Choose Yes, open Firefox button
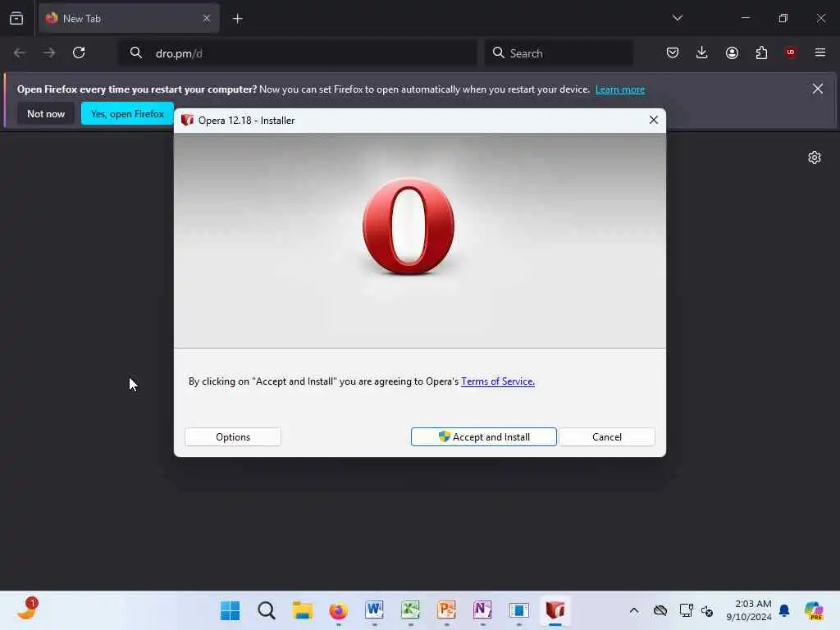This screenshot has height=630, width=840. coord(127,113)
